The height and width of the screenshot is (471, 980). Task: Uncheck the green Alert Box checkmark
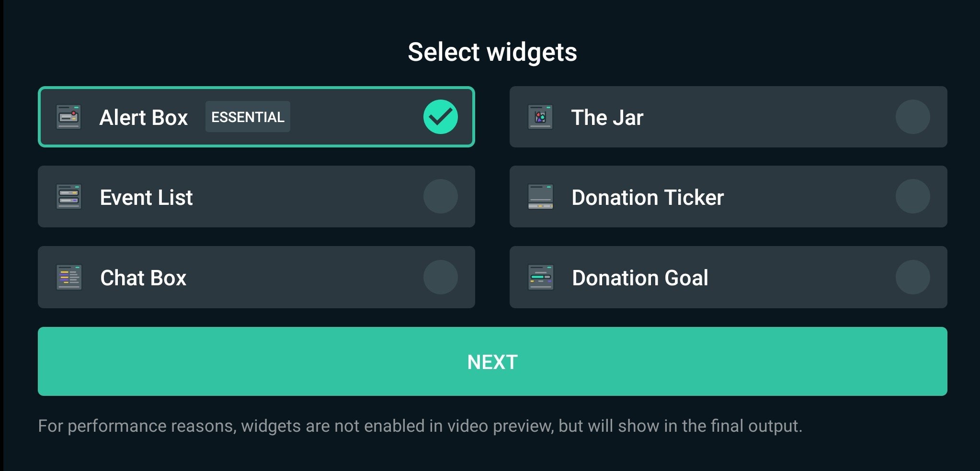pos(441,117)
